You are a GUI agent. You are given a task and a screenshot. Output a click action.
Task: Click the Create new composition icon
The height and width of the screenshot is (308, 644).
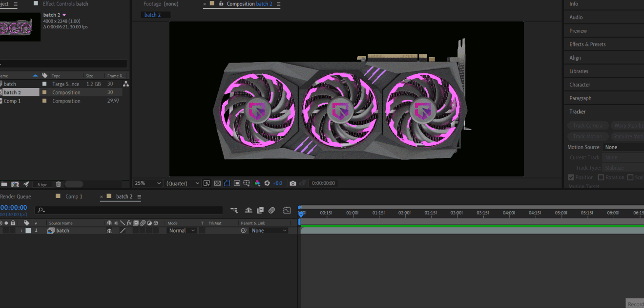tap(15, 184)
